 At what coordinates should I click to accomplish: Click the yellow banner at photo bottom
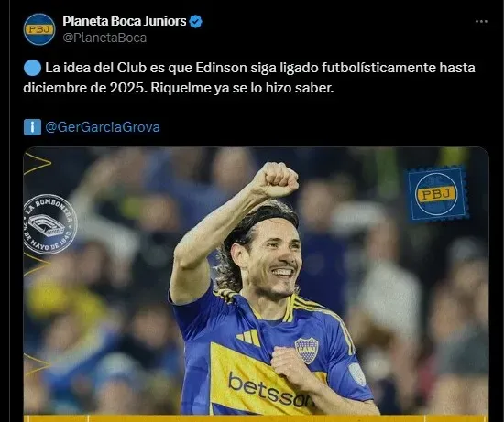point(257,418)
